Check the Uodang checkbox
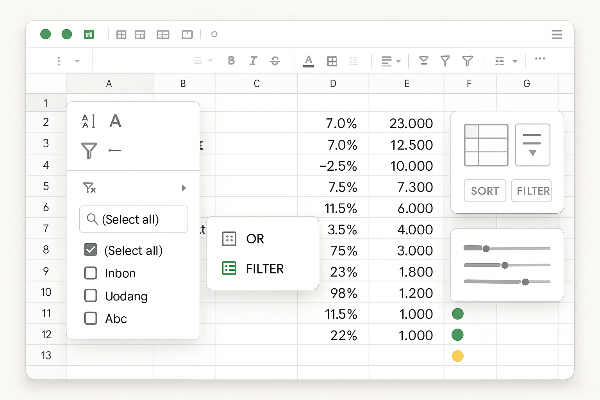The height and width of the screenshot is (400, 600). [x=90, y=296]
